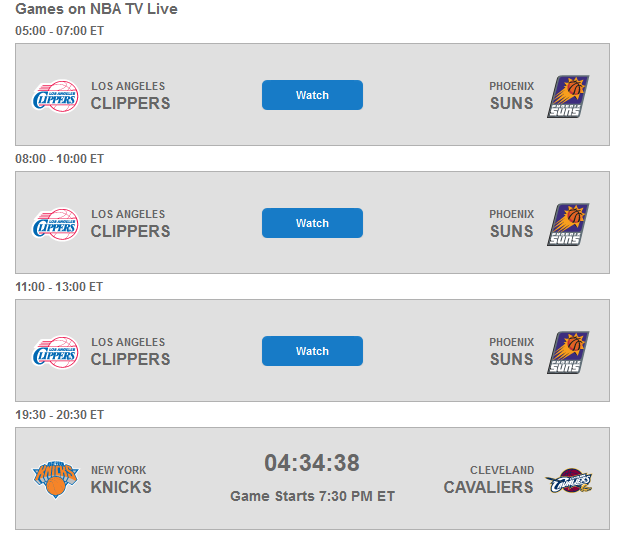
Task: Click the Clippers logo in the 08:00 game
Action: coord(55,224)
